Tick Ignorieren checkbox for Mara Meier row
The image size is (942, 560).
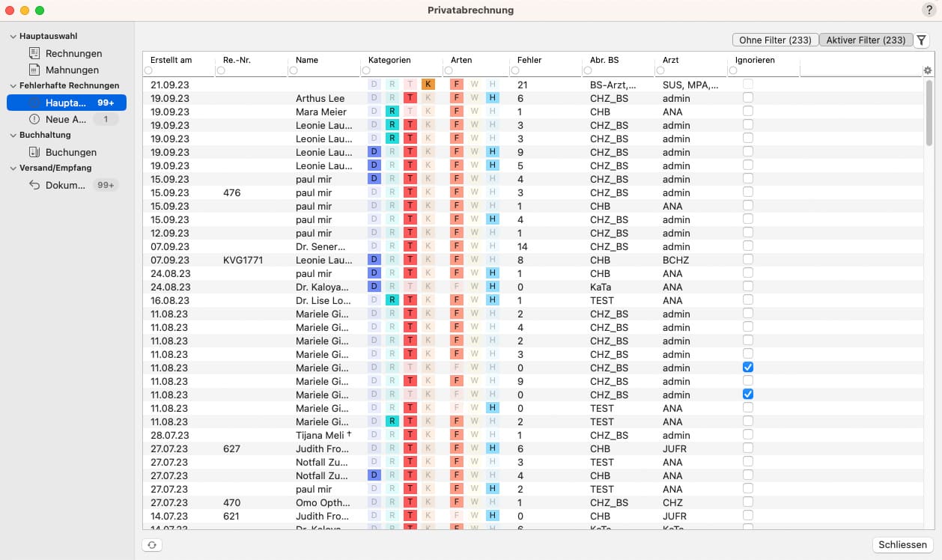click(747, 112)
